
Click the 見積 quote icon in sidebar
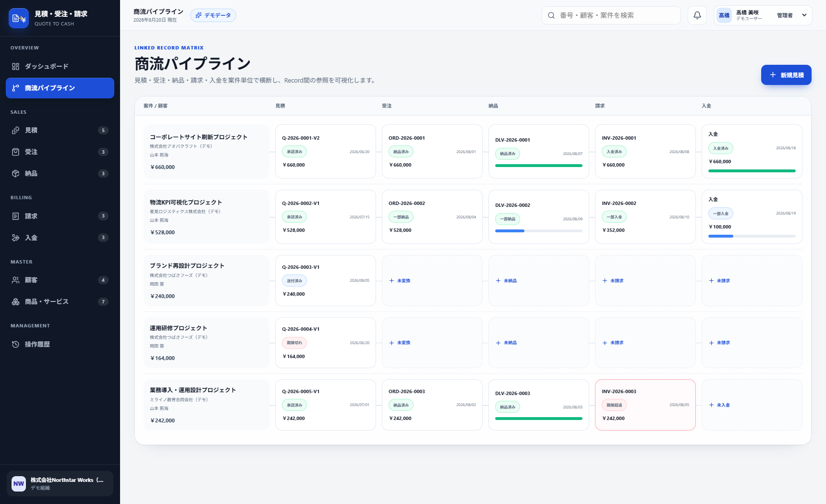click(16, 130)
